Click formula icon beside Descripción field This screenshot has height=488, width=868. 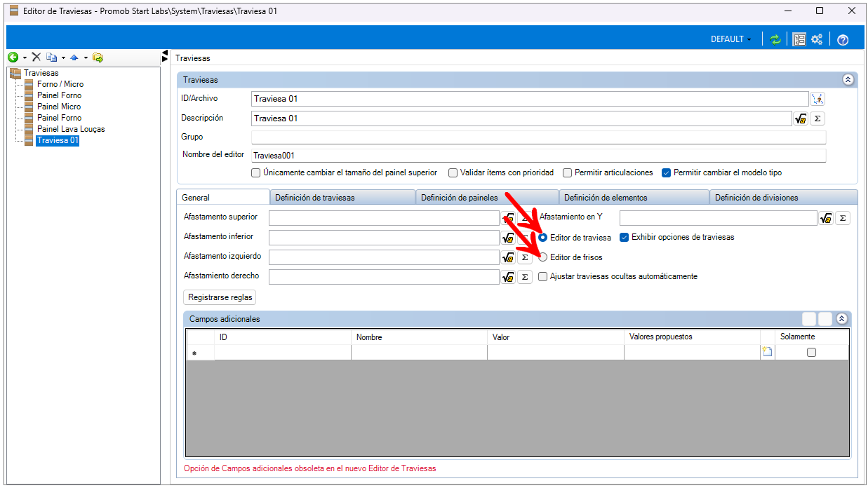(x=800, y=119)
